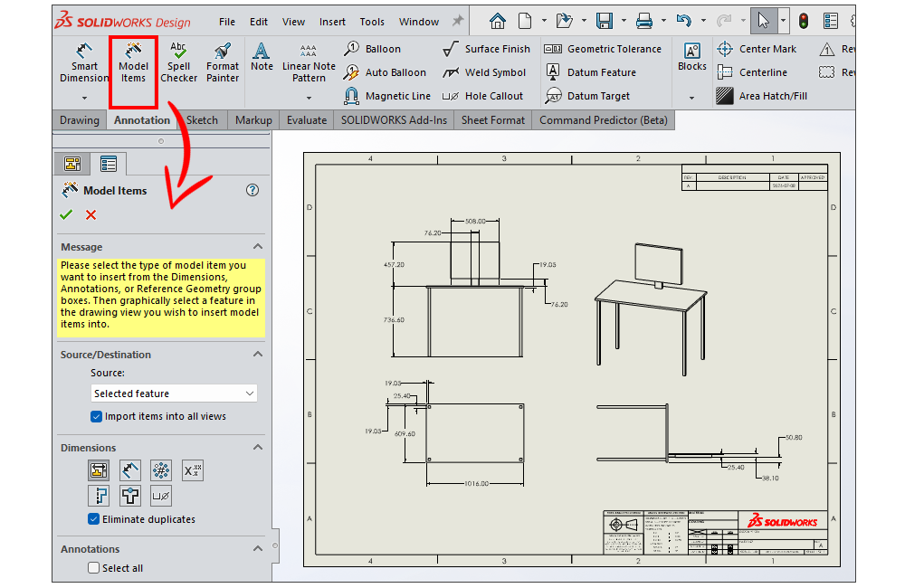Open Model Items help
This screenshot has height=588, width=905.
[252, 191]
